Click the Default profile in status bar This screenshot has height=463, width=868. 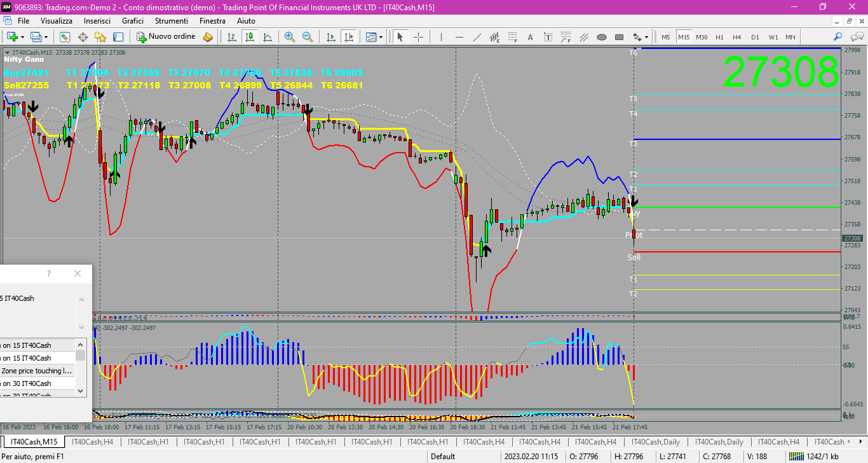pyautogui.click(x=443, y=456)
